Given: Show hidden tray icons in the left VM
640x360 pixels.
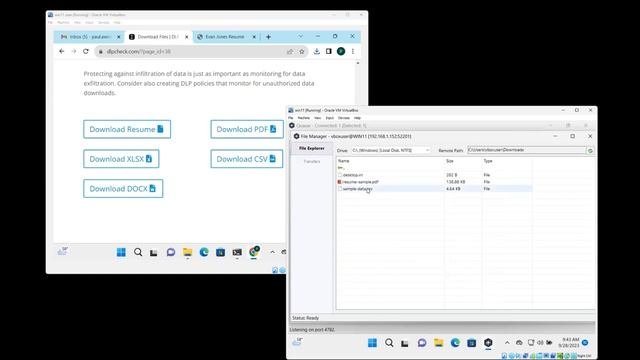Looking at the screenshot, I should 272,252.
